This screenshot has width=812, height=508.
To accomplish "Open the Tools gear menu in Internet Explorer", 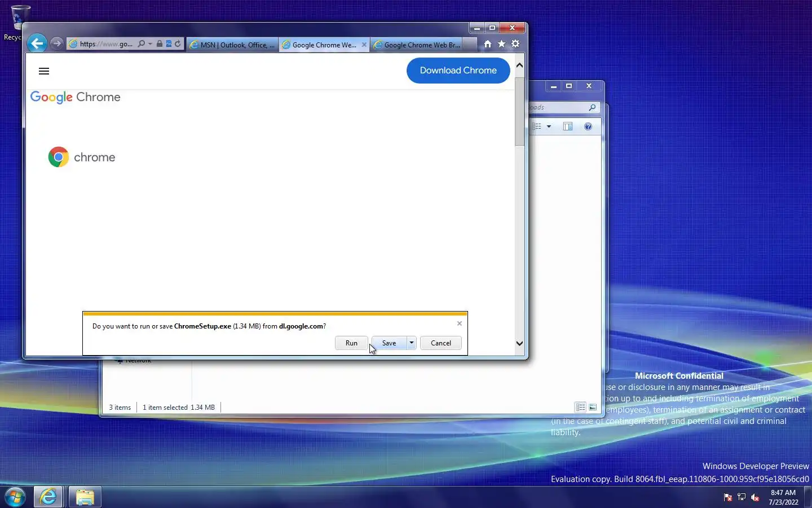I will coord(515,43).
